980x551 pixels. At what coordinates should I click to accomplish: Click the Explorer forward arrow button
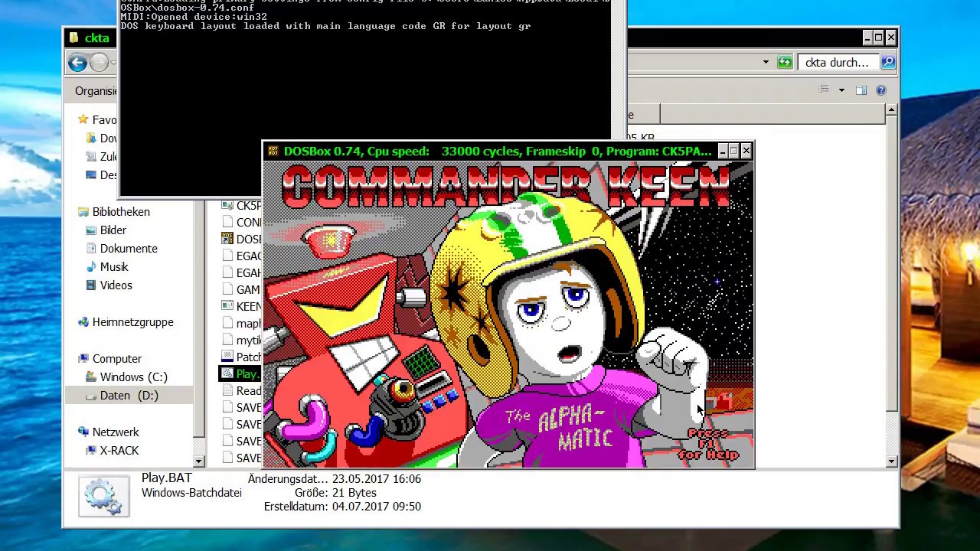point(99,63)
